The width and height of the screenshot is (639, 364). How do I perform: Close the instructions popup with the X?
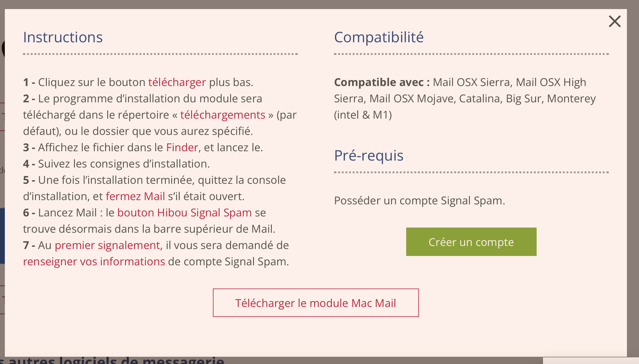(x=615, y=21)
